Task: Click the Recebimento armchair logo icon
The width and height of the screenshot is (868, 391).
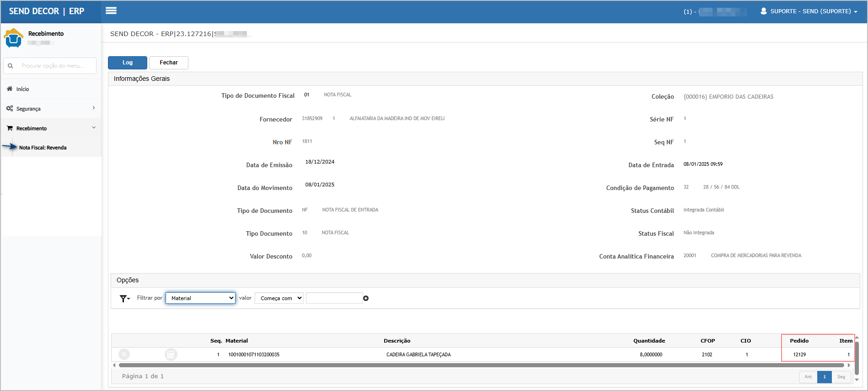Action: point(13,38)
